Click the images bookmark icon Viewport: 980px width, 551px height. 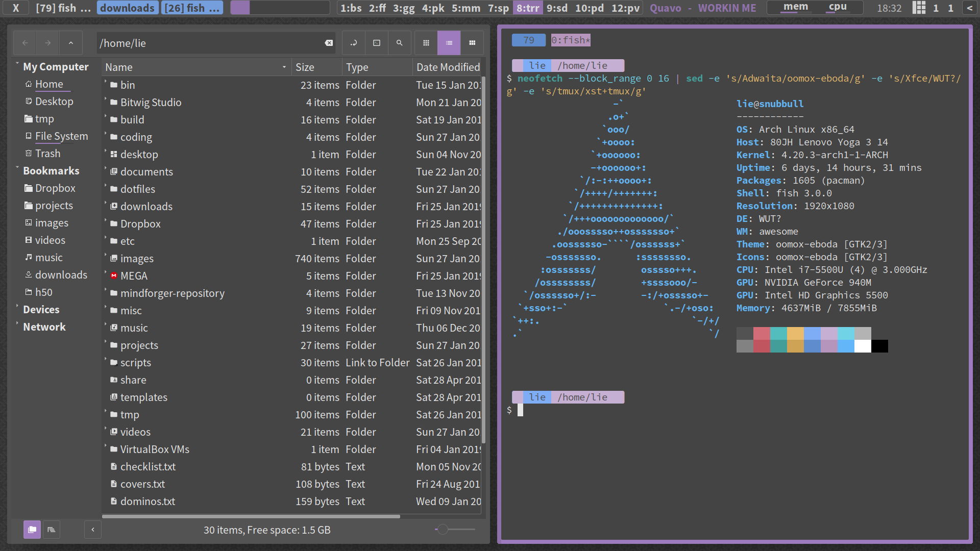pyautogui.click(x=29, y=223)
